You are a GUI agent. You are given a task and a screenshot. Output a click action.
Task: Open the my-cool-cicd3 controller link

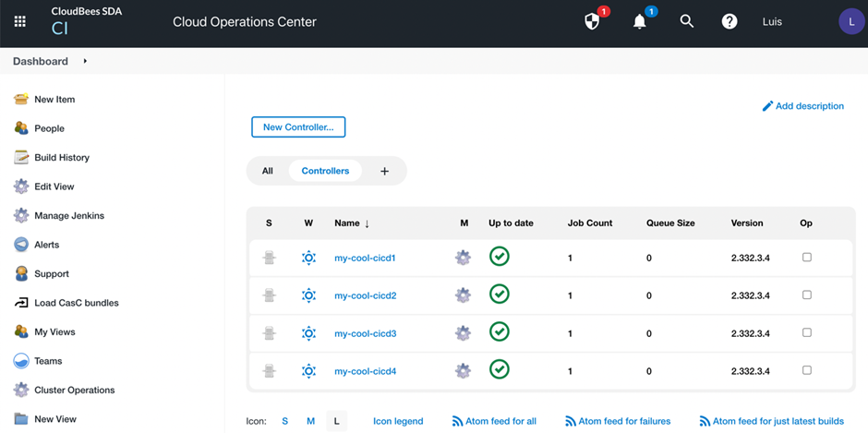(x=366, y=333)
